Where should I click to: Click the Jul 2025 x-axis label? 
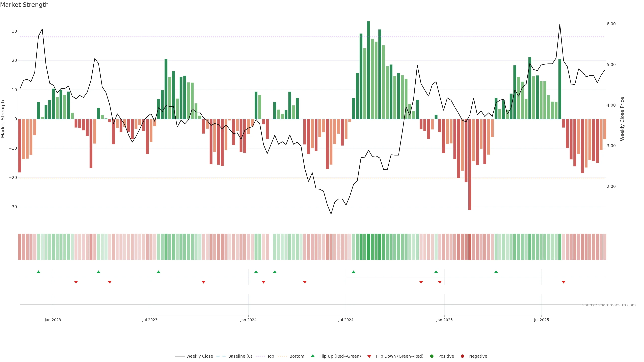[x=541, y=320]
